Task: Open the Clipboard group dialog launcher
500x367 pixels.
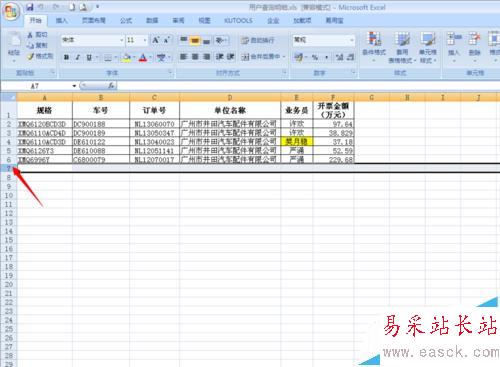Action: tap(53, 72)
